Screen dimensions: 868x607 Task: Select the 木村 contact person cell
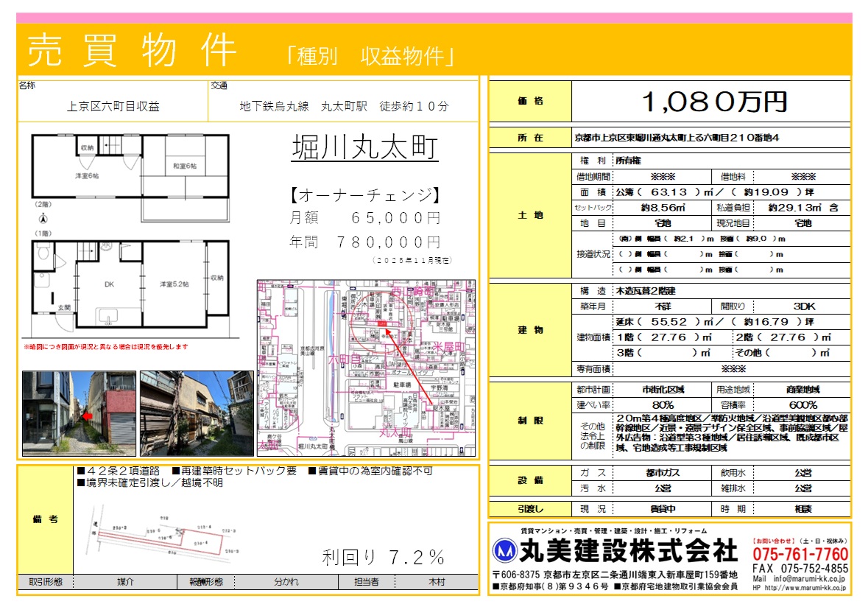[437, 582]
